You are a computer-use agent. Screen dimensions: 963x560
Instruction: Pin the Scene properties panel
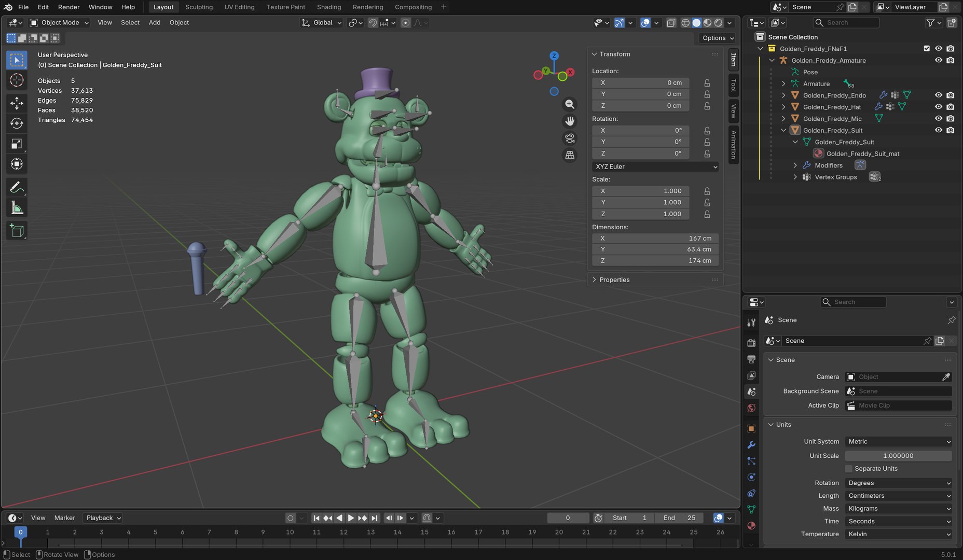pos(951,320)
